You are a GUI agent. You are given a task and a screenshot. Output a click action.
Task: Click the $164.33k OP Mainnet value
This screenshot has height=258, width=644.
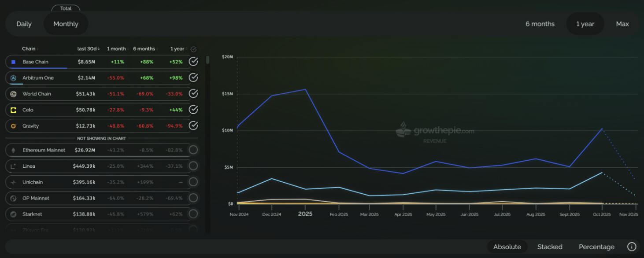click(84, 198)
